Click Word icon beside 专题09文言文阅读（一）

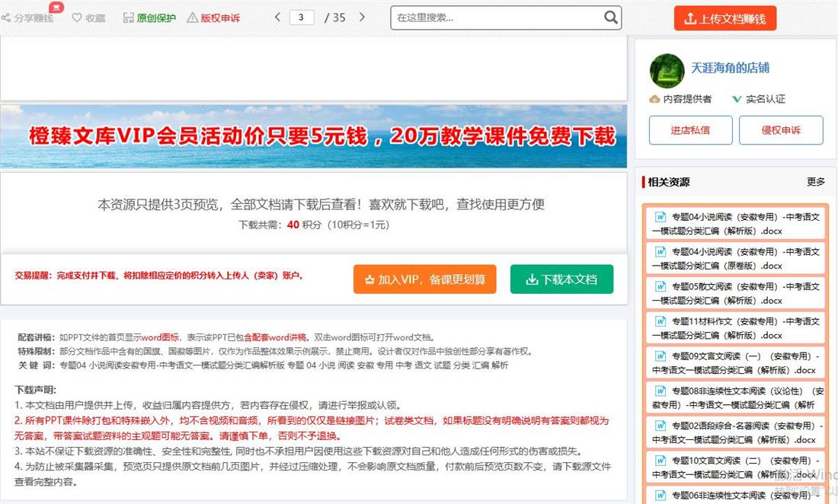coord(660,356)
